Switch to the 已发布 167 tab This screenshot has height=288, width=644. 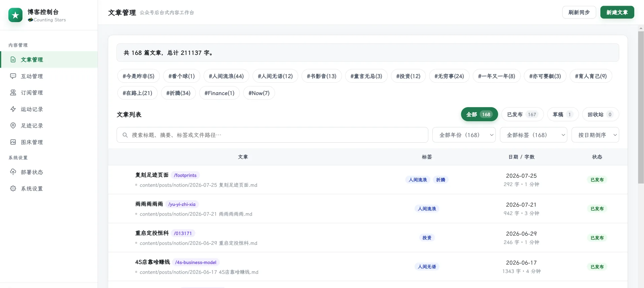tap(523, 114)
